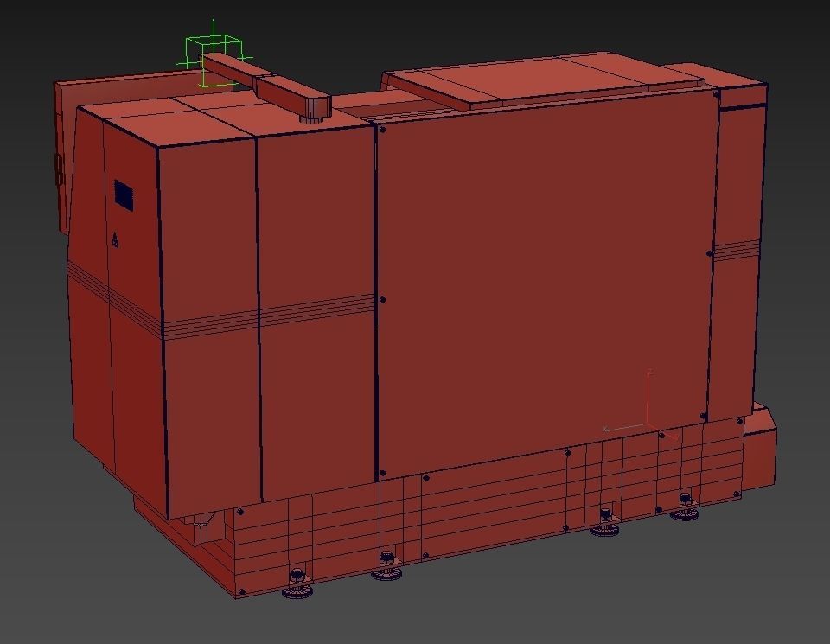Viewport: 830px width, 644px height.
Task: Select the front-left leveling foot
Action: pos(297,583)
